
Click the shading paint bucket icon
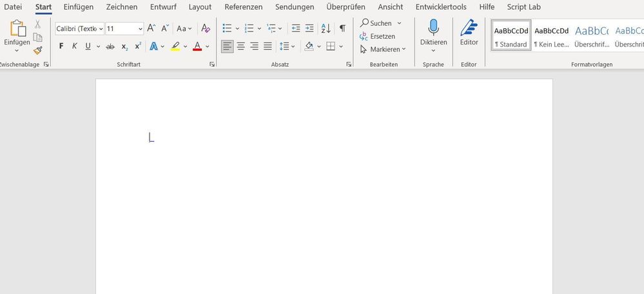point(309,46)
